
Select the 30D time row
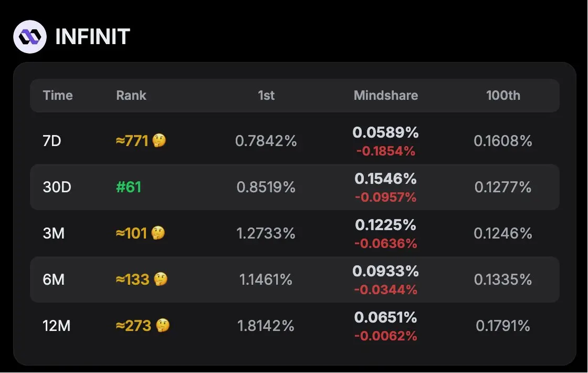(x=295, y=187)
